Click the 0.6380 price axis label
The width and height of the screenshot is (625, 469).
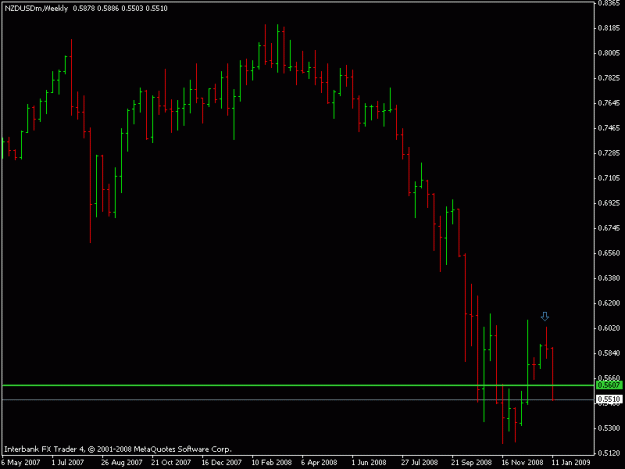pyautogui.click(x=609, y=278)
